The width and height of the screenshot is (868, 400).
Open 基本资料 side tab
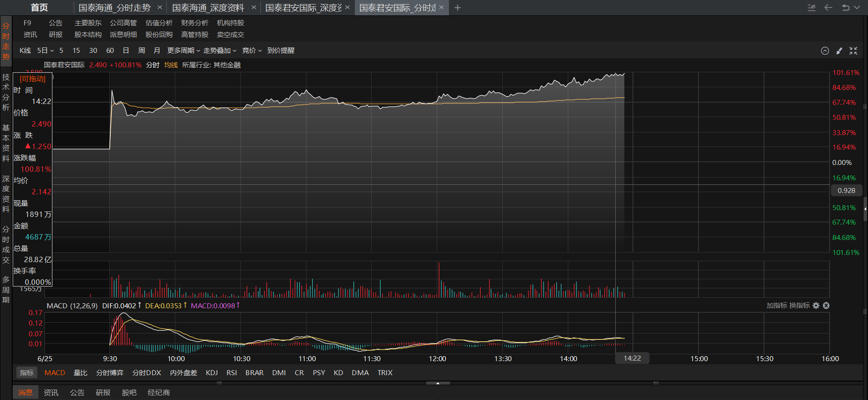(6, 143)
